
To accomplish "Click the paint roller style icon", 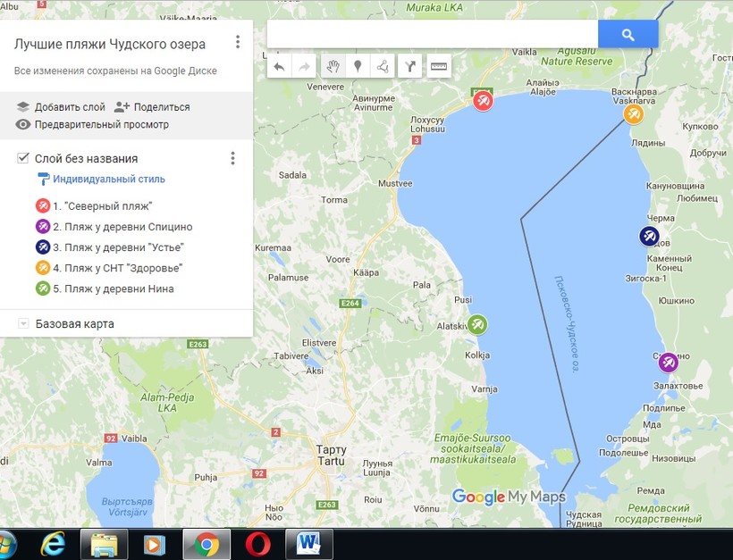I will [x=43, y=179].
